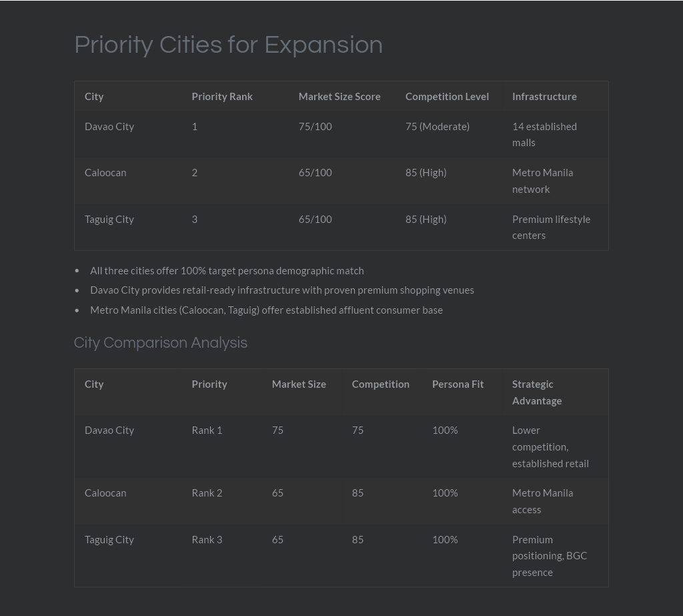
Task: Click the "Rank 3" priority cell
Action: [x=207, y=540]
